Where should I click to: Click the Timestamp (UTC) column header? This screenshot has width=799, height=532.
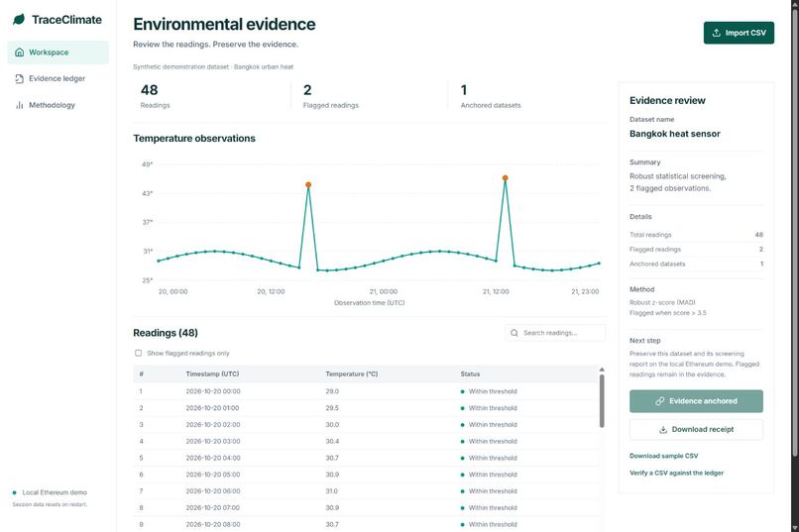(212, 374)
